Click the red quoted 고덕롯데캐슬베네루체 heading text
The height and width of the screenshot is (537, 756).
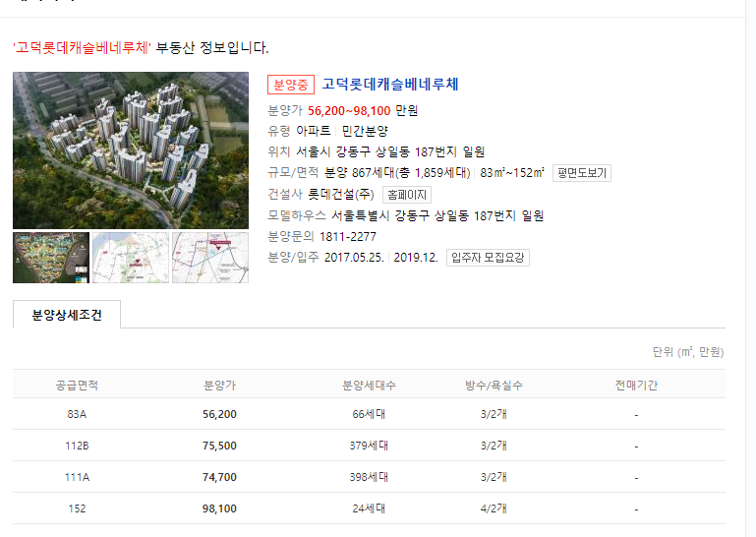(82, 48)
